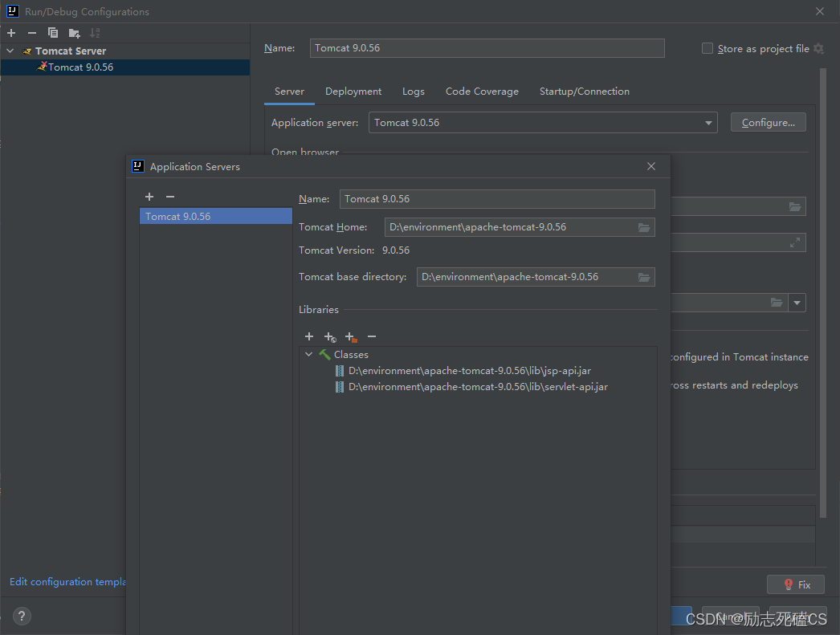840x635 pixels.
Task: Expand the text field with arrows icon
Action: point(795,242)
